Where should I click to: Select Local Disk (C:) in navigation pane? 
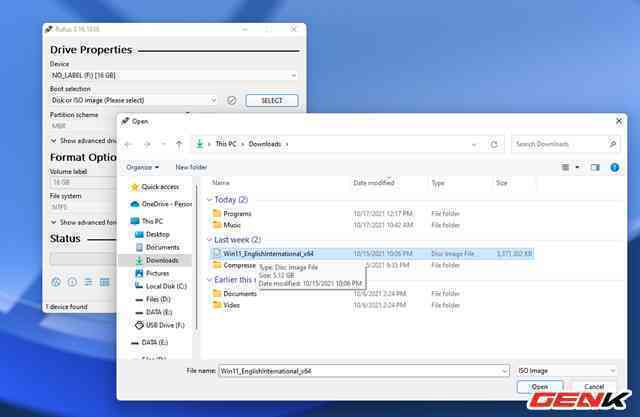161,286
